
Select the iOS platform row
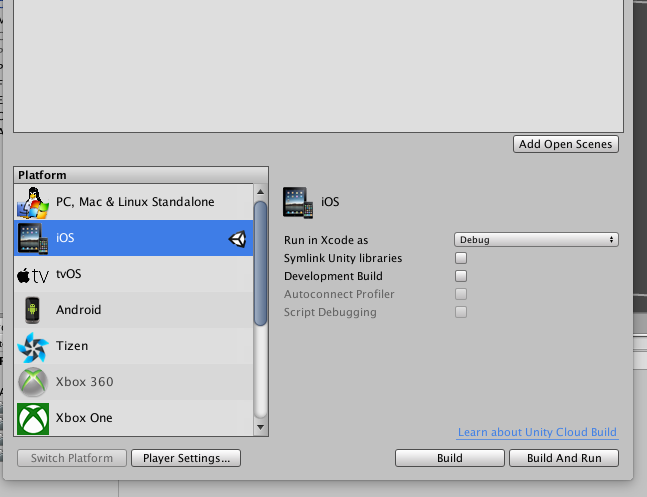point(134,238)
